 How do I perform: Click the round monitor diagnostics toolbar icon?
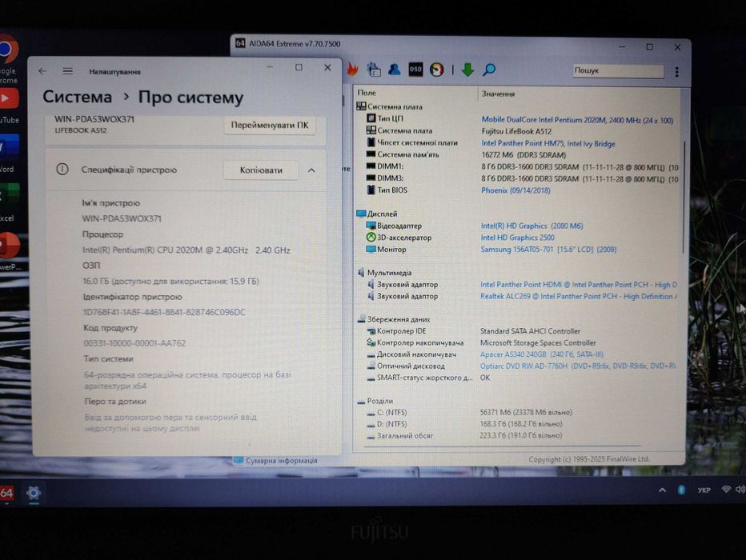pos(436,70)
